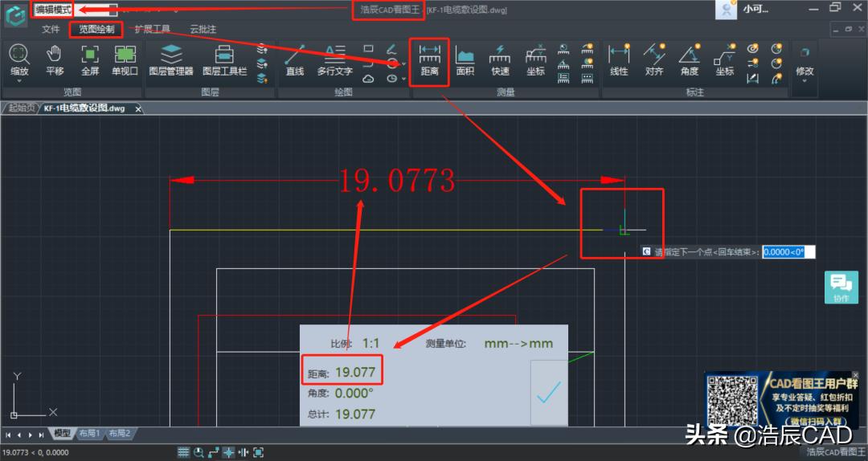Confirm measurement with the checkmark button
Screen dimensions: 868x461
pos(549,393)
